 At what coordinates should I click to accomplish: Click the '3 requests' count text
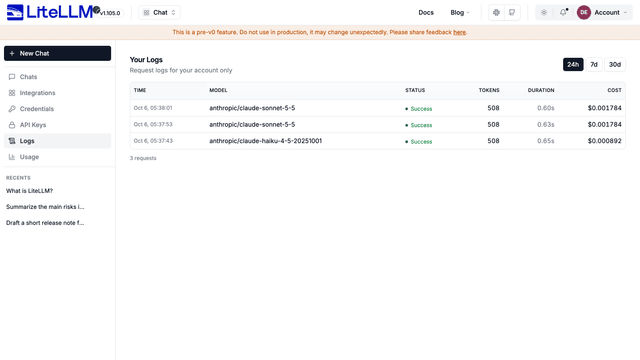click(143, 158)
